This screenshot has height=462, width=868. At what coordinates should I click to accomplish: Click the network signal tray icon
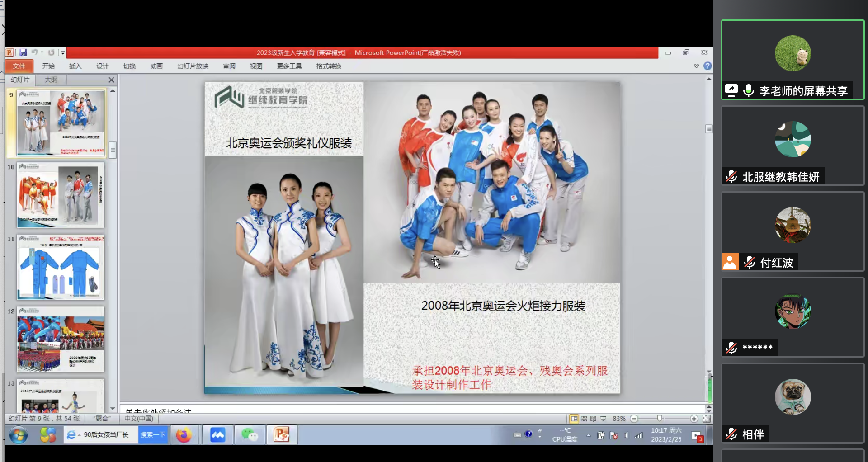[x=639, y=435]
